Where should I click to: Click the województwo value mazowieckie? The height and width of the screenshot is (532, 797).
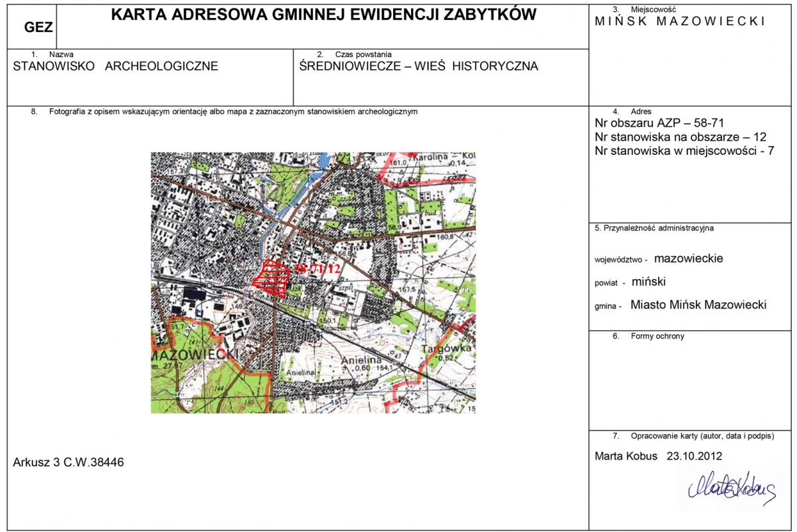click(688, 258)
